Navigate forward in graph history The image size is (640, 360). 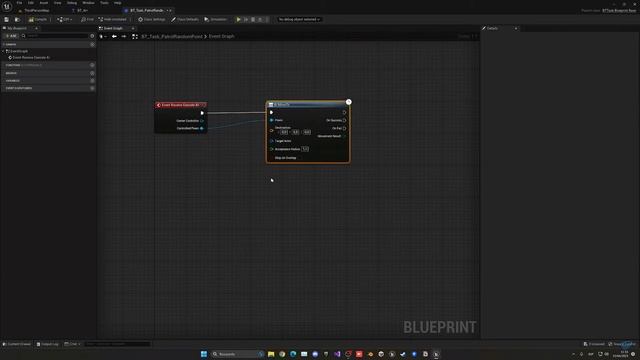pyautogui.click(x=124, y=36)
